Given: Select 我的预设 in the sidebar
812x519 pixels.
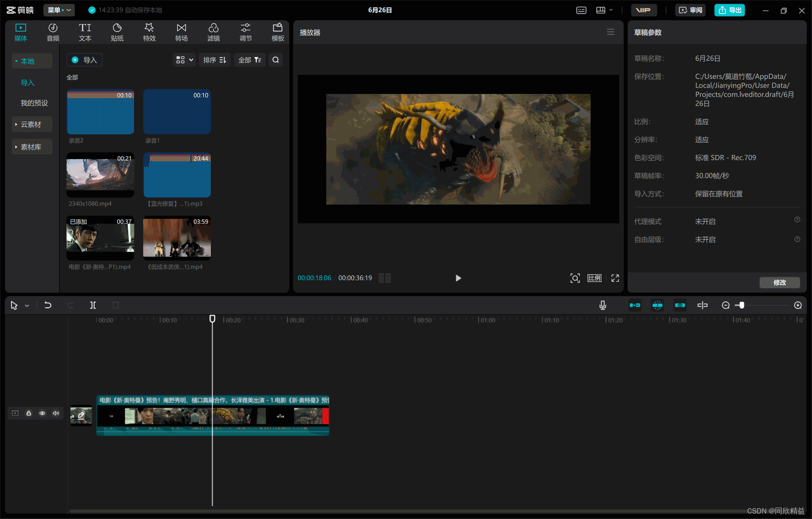Looking at the screenshot, I should [34, 103].
